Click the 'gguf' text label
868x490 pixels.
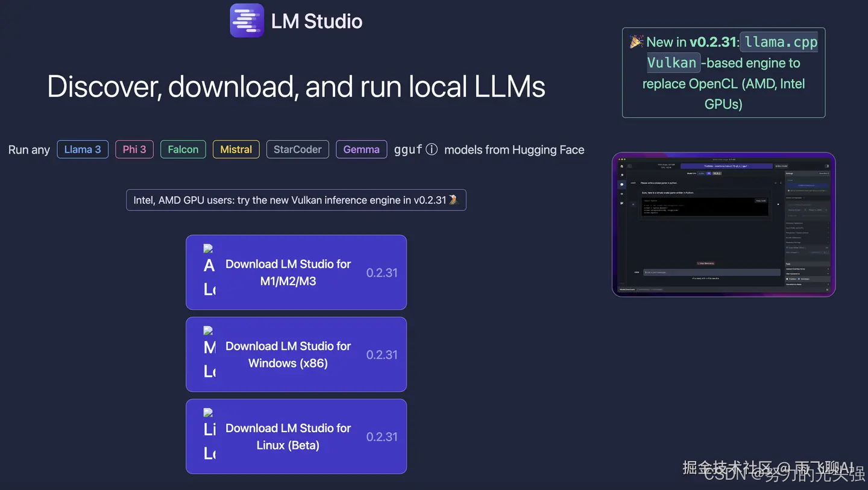pyautogui.click(x=408, y=149)
